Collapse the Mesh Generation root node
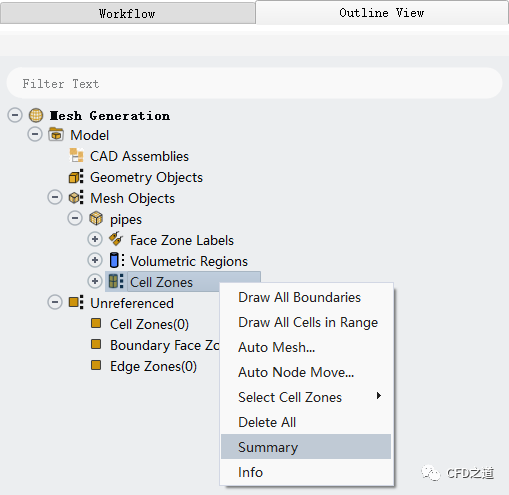 (x=15, y=115)
